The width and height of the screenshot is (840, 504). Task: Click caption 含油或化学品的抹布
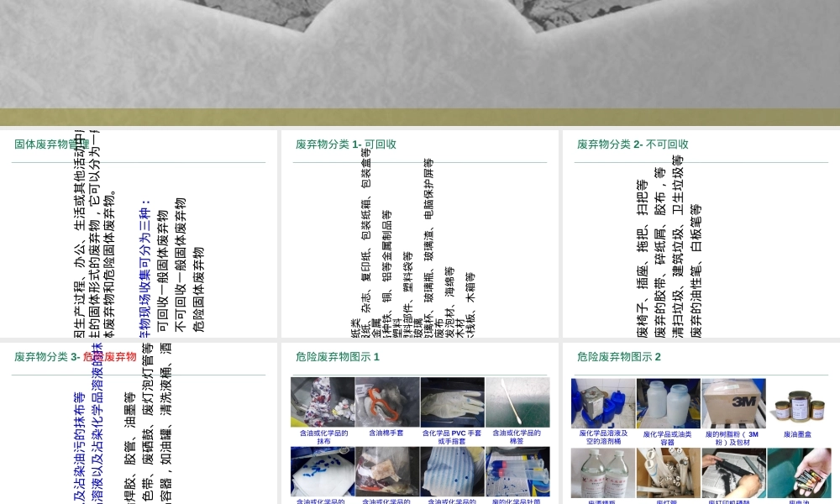[x=323, y=437]
